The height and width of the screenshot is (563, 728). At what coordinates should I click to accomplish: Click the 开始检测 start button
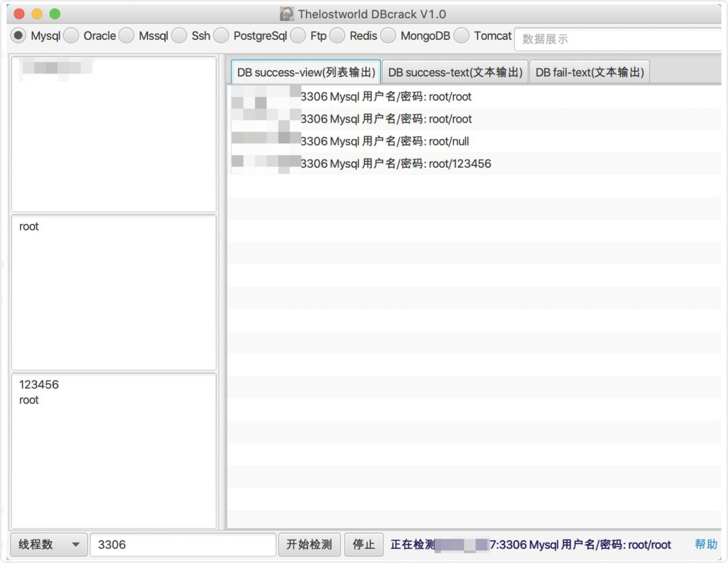click(309, 544)
